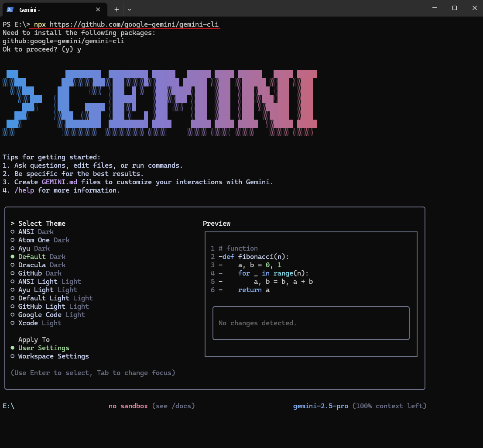Click the 'a, b = 0, 1' preview line
483x448 pixels.
point(260,265)
